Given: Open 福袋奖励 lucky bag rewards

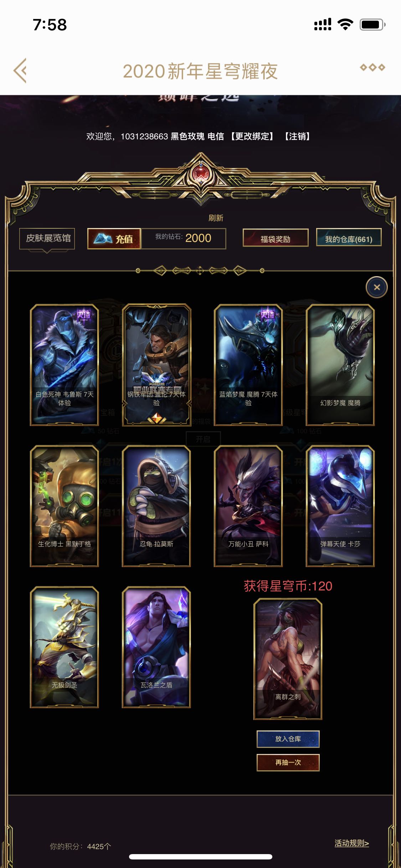Looking at the screenshot, I should (276, 238).
